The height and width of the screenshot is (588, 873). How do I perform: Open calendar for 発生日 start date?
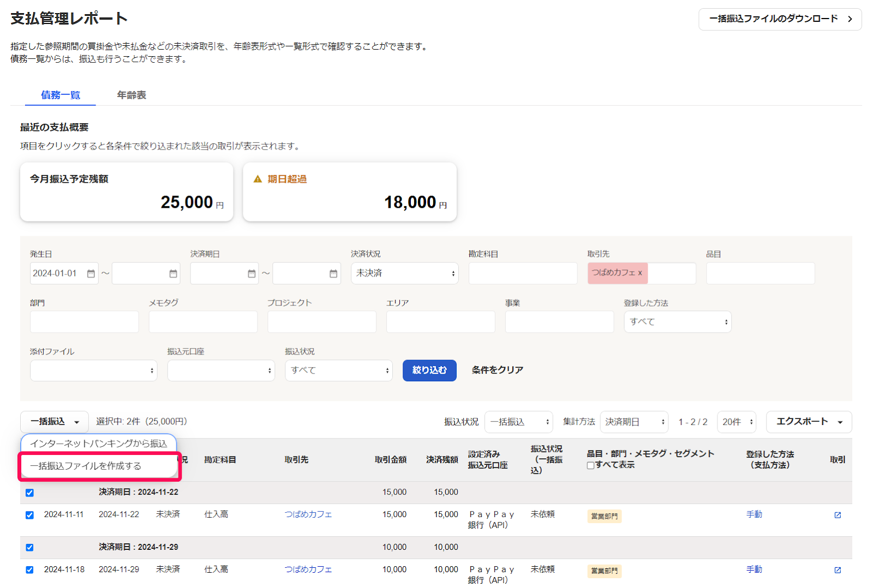pyautogui.click(x=91, y=273)
